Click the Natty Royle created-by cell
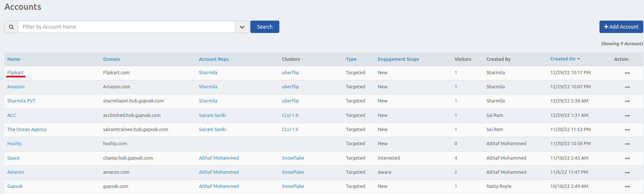Screen dimensions: 644x194 [499, 186]
